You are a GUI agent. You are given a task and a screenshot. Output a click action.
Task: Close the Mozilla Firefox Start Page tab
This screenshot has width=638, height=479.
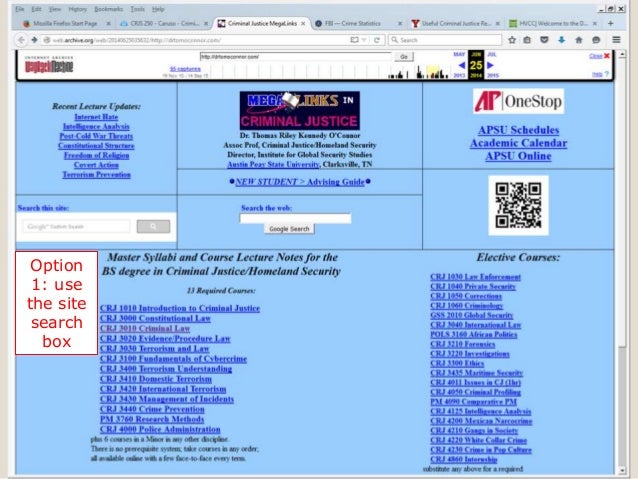(108, 24)
